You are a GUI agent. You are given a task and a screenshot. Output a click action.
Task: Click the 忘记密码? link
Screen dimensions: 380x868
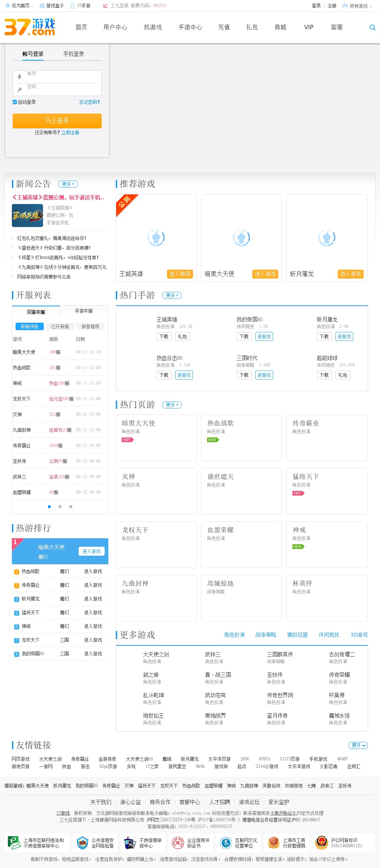pyautogui.click(x=89, y=102)
